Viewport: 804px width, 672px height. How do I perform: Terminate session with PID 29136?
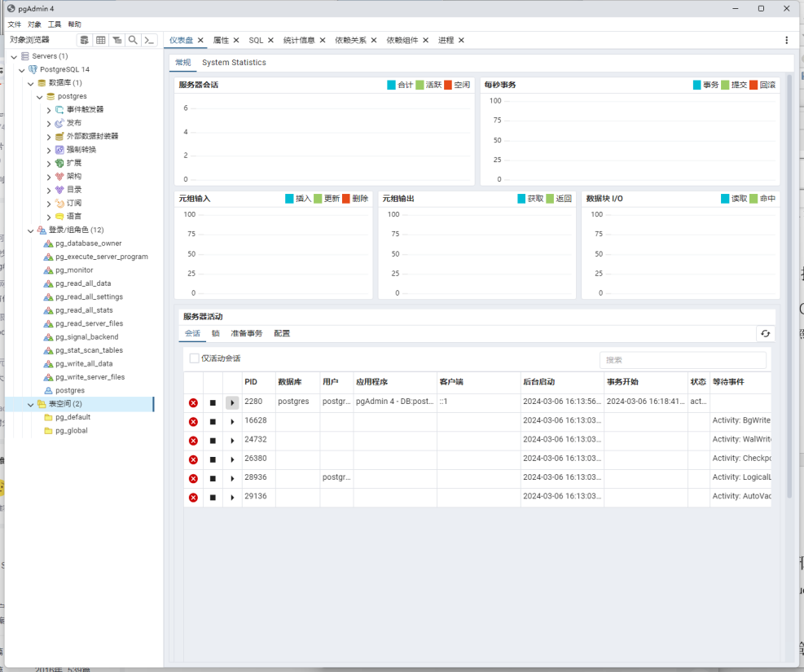coord(193,498)
